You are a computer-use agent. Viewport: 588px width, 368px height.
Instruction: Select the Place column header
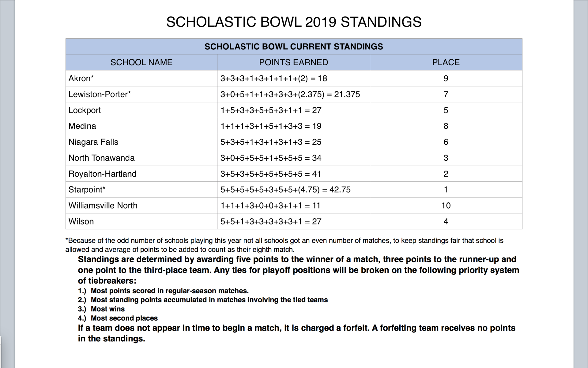click(x=446, y=63)
